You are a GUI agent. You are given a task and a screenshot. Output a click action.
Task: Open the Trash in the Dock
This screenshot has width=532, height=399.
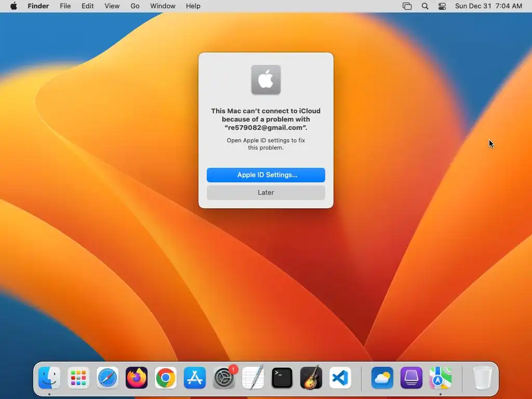click(x=482, y=378)
